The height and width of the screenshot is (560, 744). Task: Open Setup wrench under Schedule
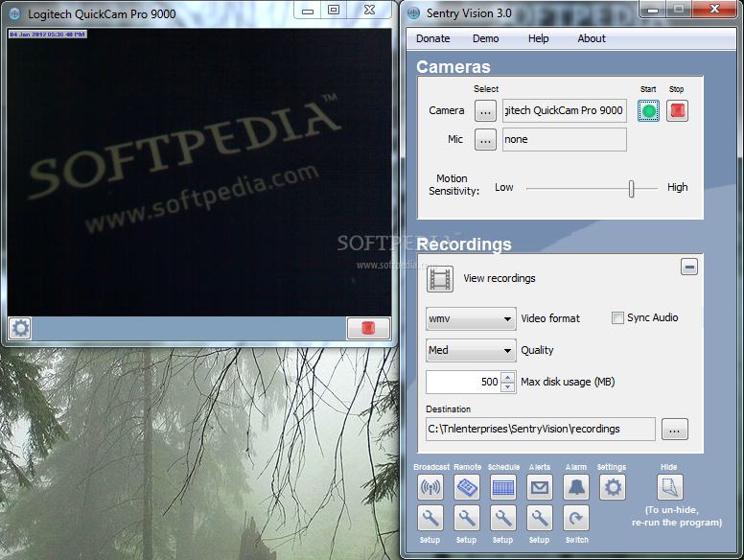(x=503, y=518)
